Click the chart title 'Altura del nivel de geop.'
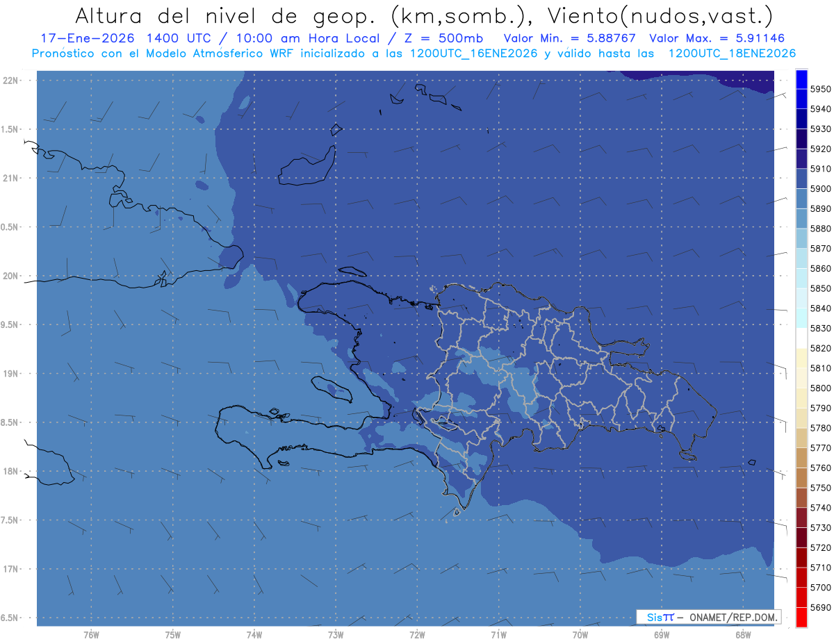The image size is (834, 644). point(225,16)
